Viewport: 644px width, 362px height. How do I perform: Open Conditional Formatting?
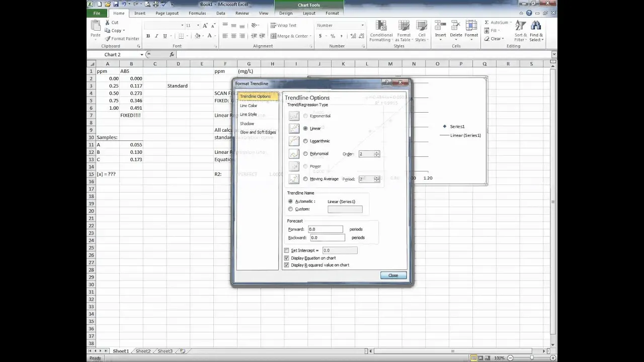click(381, 31)
